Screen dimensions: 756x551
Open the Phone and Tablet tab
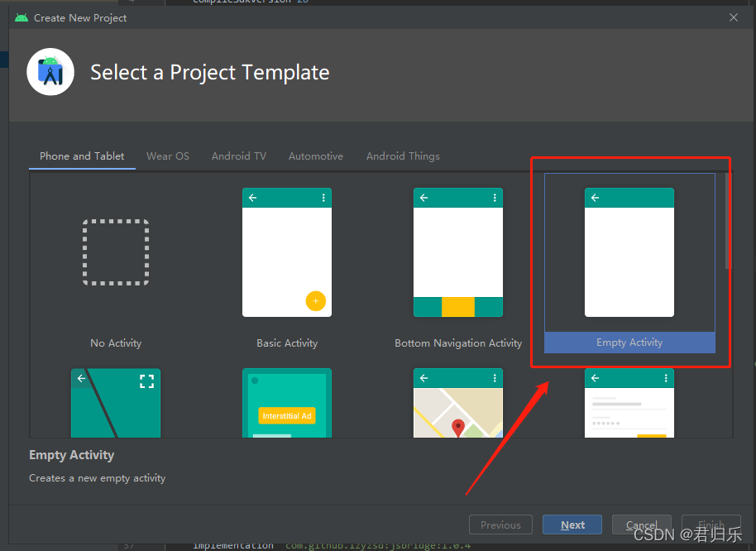point(82,156)
